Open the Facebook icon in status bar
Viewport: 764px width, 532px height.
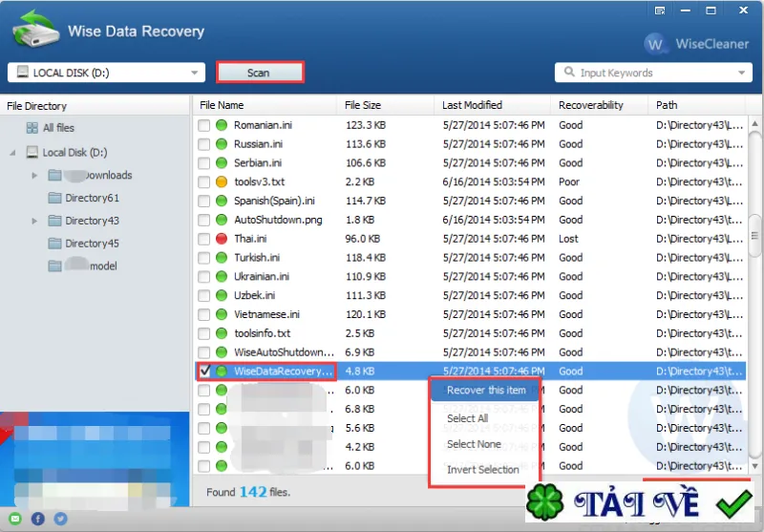(38, 519)
